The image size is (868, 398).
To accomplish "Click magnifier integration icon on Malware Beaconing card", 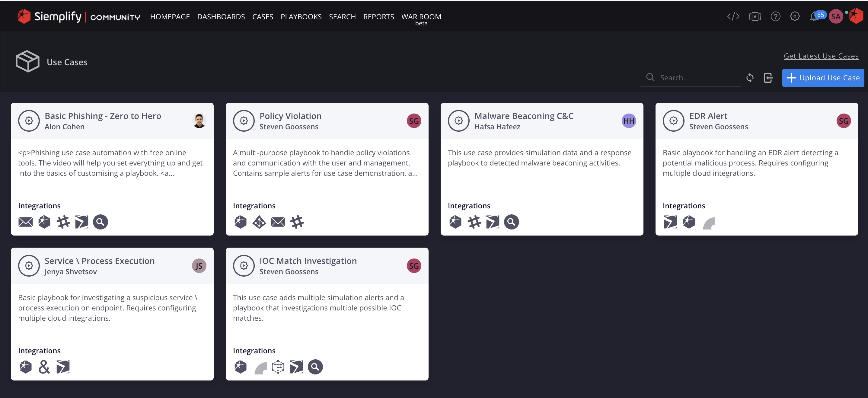I will pyautogui.click(x=512, y=222).
